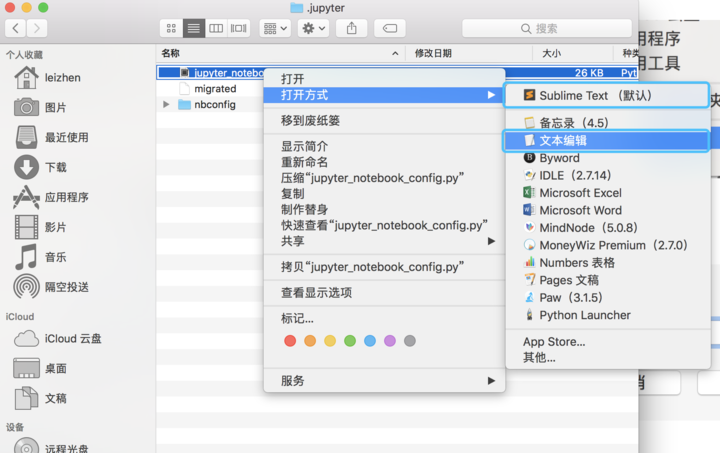Choose 移到废纸篓 in context menu
720x453 pixels.
(384, 121)
